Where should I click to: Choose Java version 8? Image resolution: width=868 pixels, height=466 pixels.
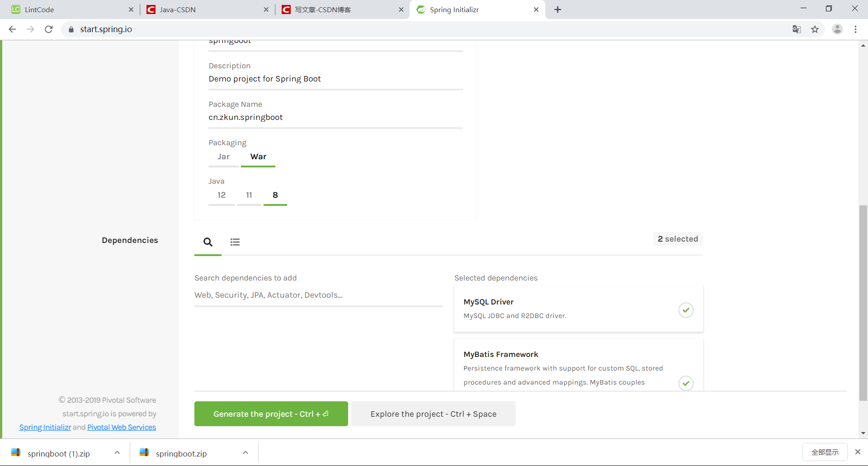pos(275,195)
